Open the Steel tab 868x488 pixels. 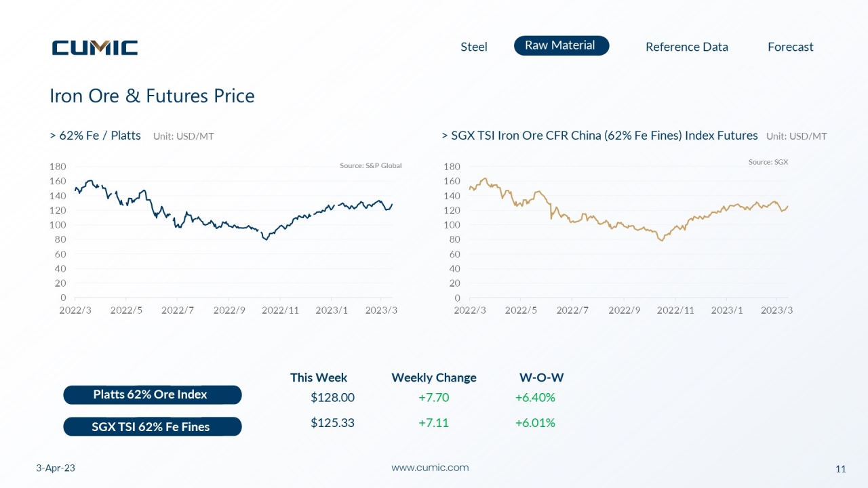(x=474, y=47)
